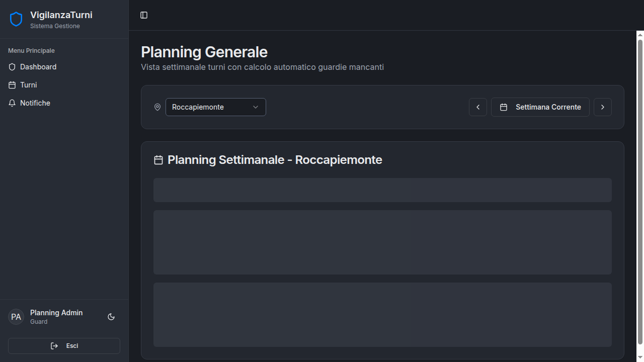Click the Settimana Corrente button
This screenshot has height=362, width=644.
tap(540, 107)
